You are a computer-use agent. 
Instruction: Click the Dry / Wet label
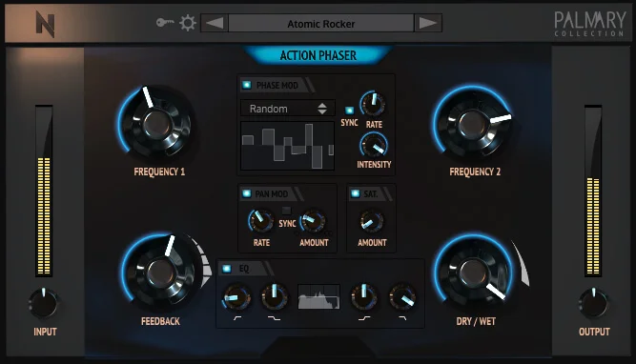[476, 321]
